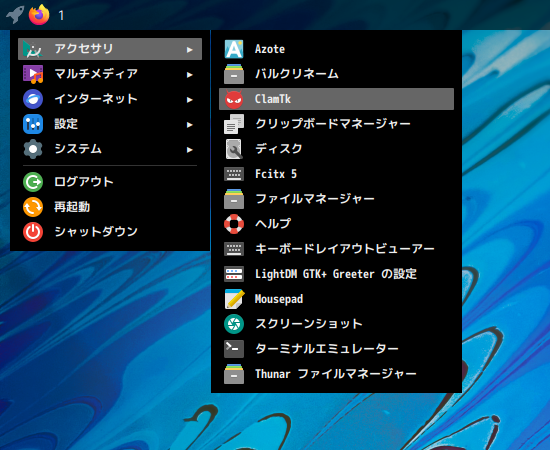Switch to workspace 1 in panel
550x450 pixels.
pos(61,15)
